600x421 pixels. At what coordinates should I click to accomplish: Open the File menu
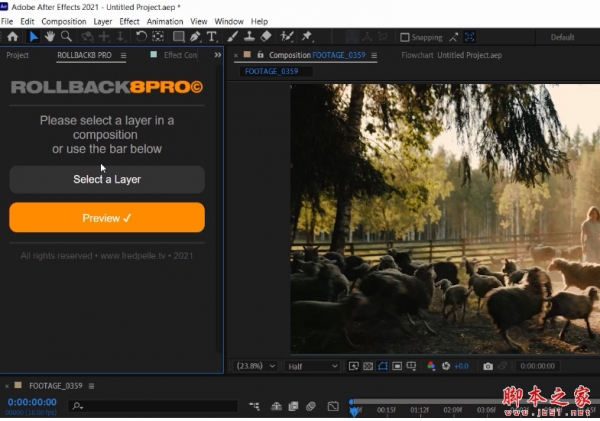7,21
